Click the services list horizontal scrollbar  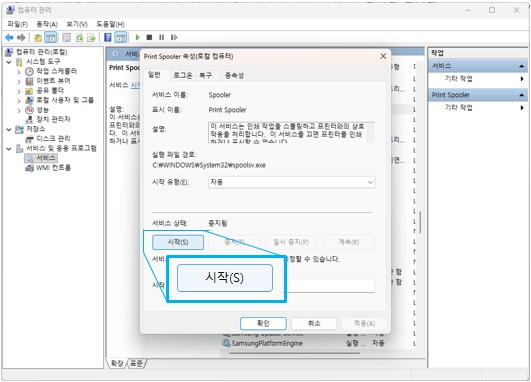coord(294,353)
